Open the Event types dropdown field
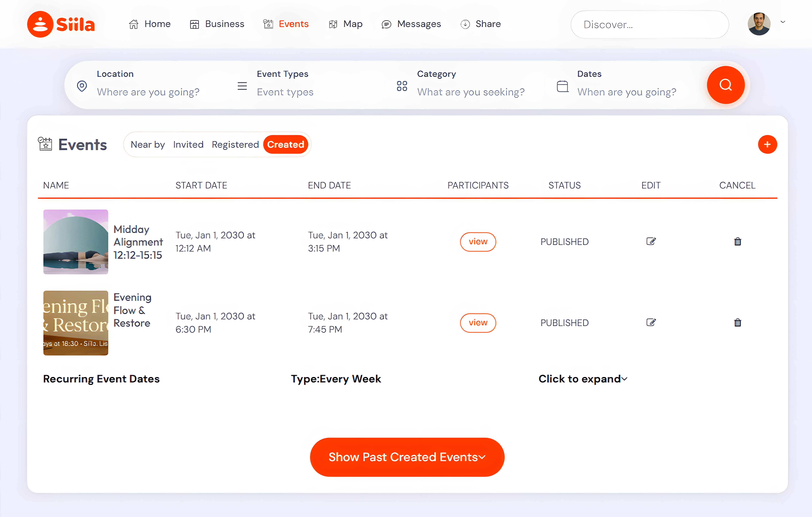The image size is (812, 517). (x=285, y=92)
